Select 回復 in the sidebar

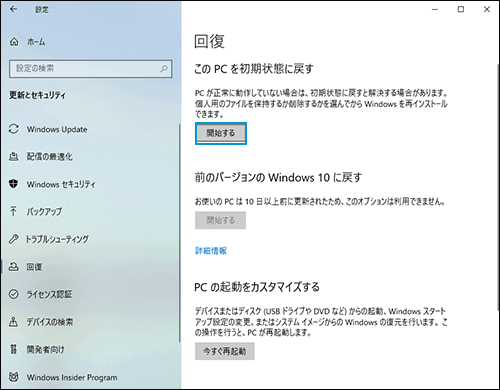click(34, 267)
